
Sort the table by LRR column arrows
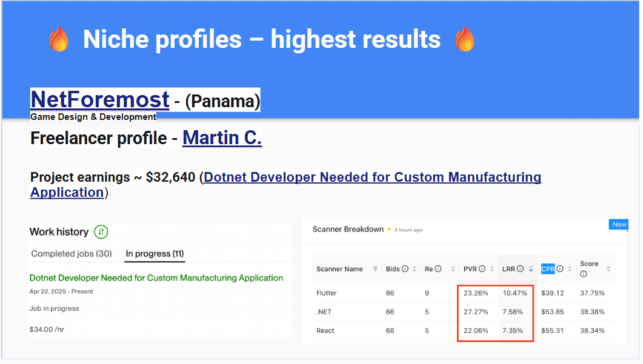[x=531, y=269]
